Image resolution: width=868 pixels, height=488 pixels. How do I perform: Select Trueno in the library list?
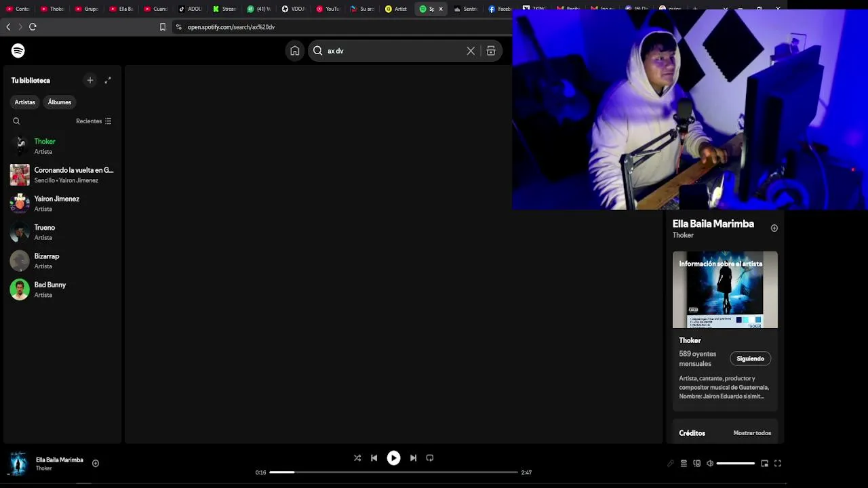62,232
